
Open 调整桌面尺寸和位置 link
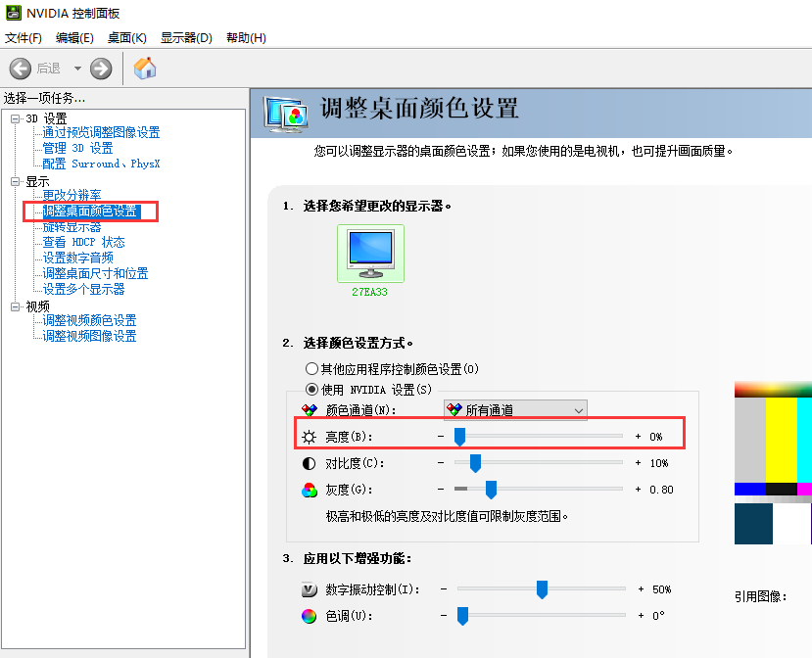(x=95, y=273)
